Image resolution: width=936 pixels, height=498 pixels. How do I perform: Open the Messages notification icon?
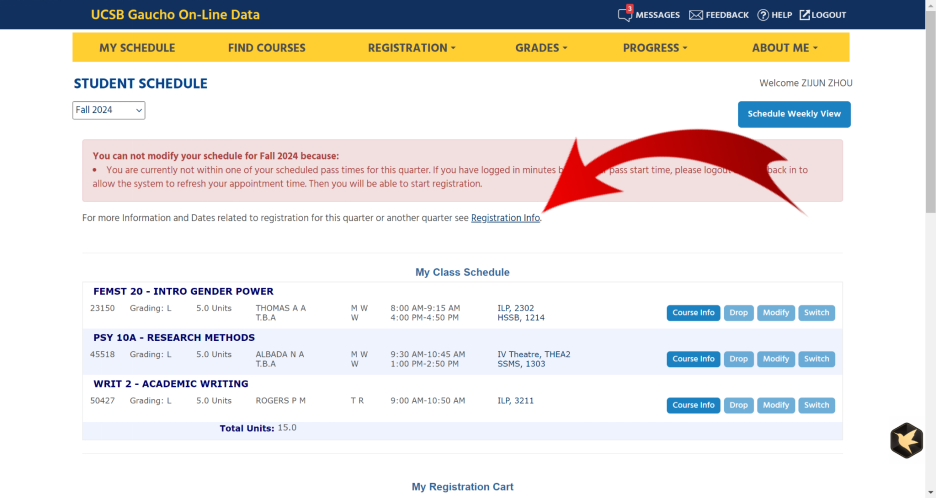(625, 14)
